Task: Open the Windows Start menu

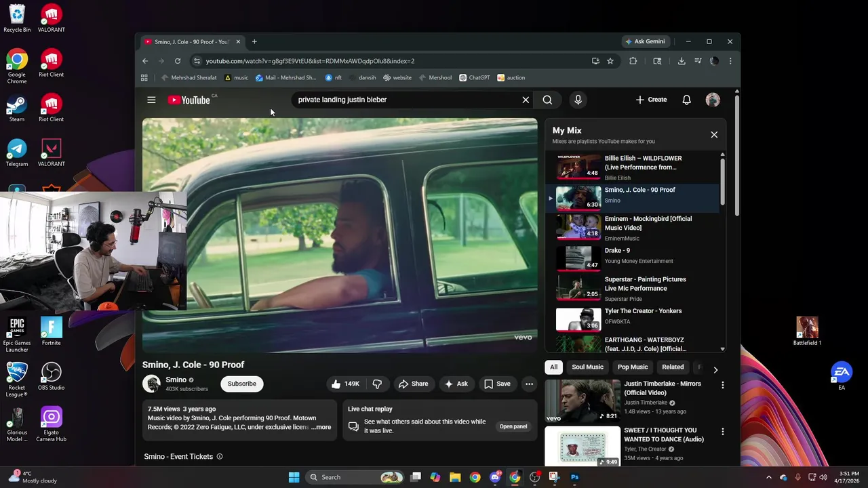Action: (x=294, y=477)
